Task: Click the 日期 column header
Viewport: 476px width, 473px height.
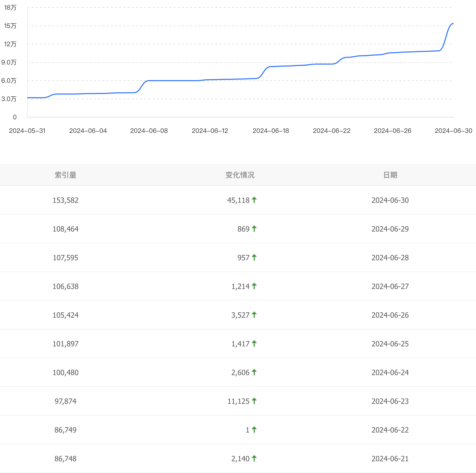Action: tap(390, 175)
